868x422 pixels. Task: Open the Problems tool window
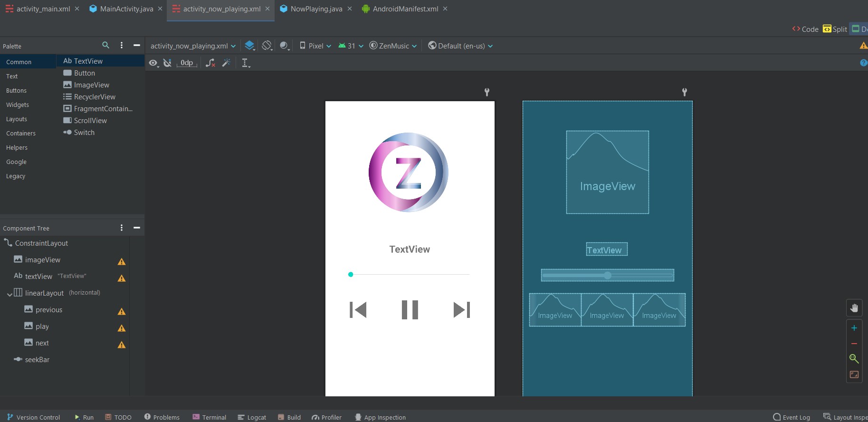(162, 417)
